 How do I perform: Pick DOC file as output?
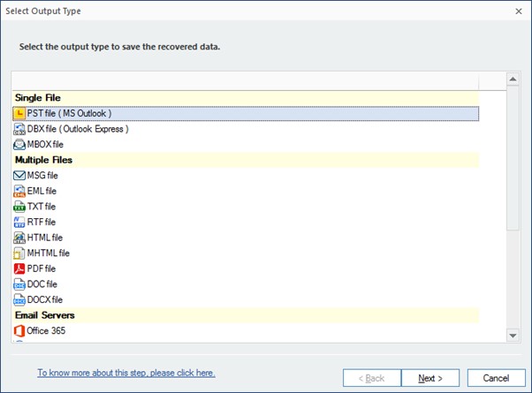(x=42, y=284)
